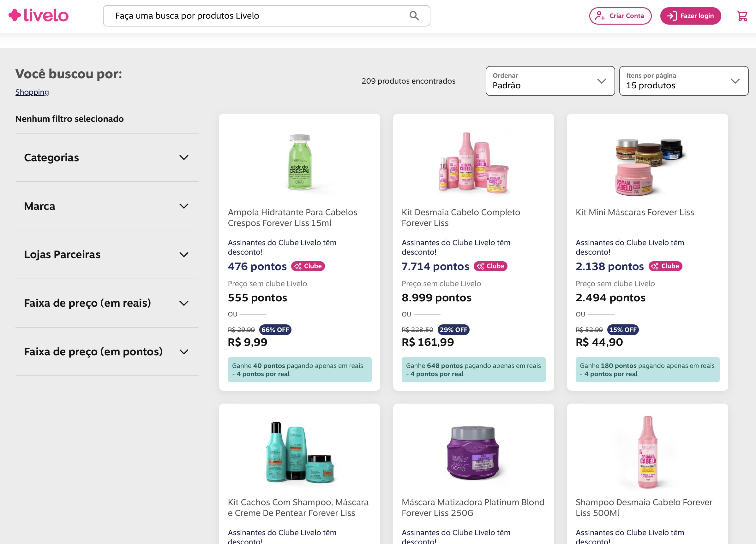This screenshot has height=544, width=756.
Task: Open the Platinum Blond mask image
Action: click(473, 452)
